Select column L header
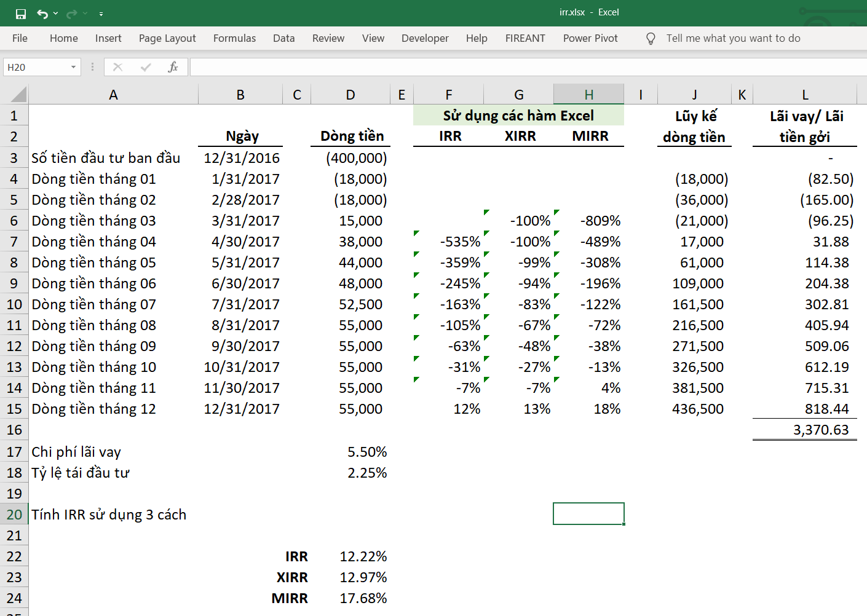Image resolution: width=867 pixels, height=616 pixels. point(805,95)
